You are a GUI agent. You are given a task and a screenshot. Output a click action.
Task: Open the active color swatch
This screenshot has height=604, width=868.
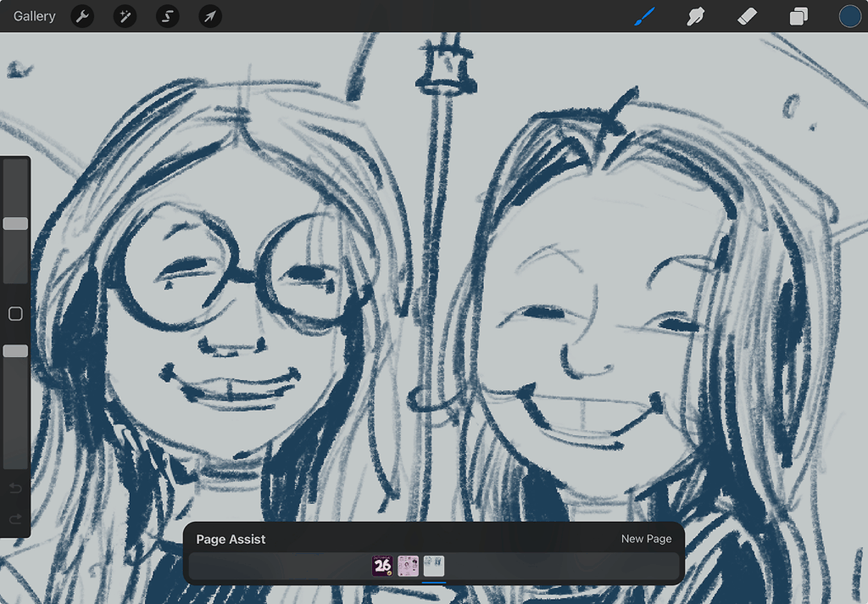[849, 16]
